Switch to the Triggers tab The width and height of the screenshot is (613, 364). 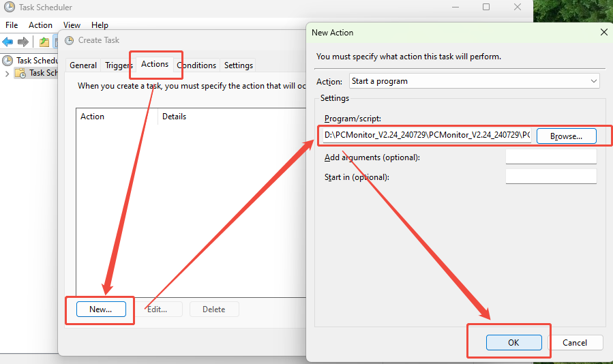click(x=119, y=65)
